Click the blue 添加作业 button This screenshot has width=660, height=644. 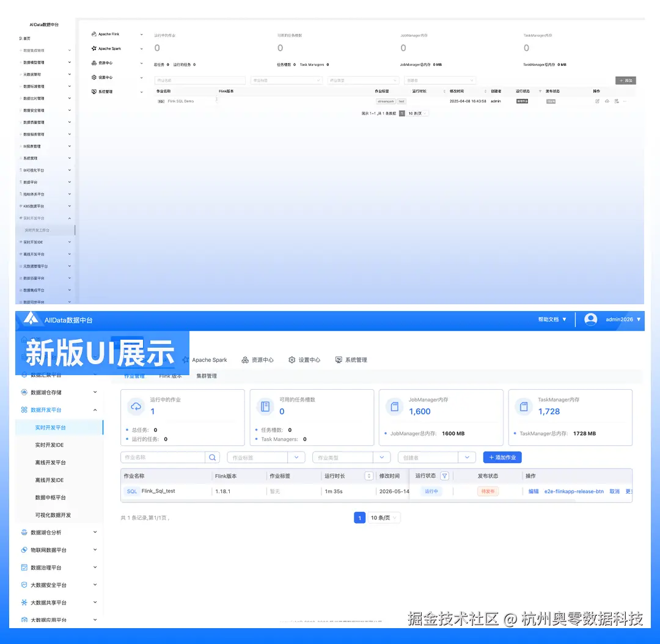pyautogui.click(x=502, y=458)
